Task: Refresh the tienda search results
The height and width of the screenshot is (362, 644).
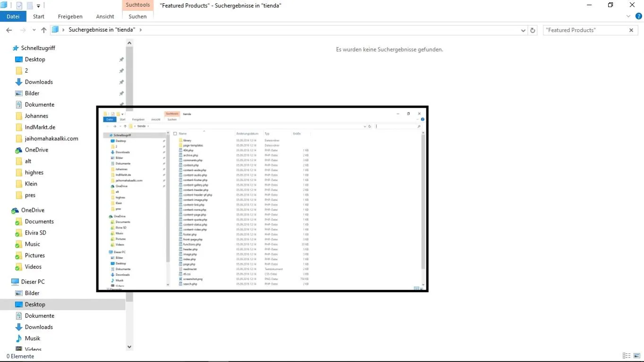Action: (533, 30)
